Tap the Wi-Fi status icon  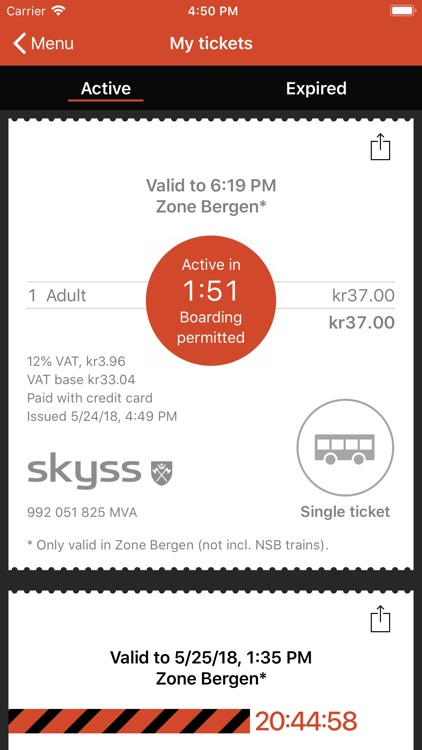58,11
